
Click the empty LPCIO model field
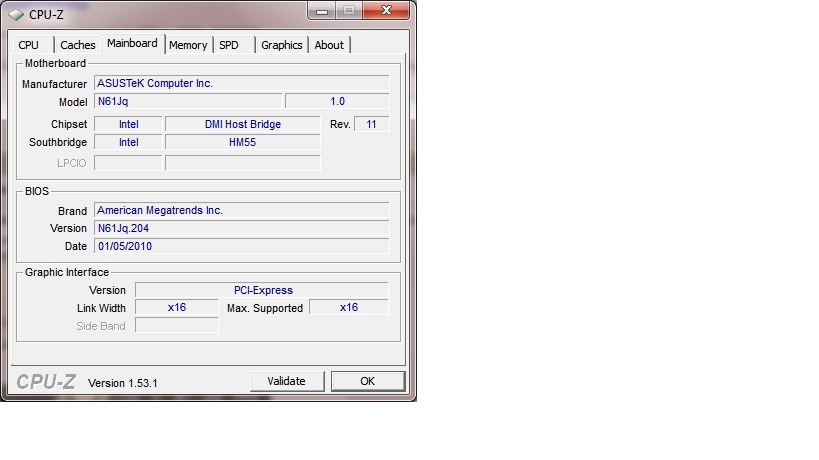click(x=243, y=163)
